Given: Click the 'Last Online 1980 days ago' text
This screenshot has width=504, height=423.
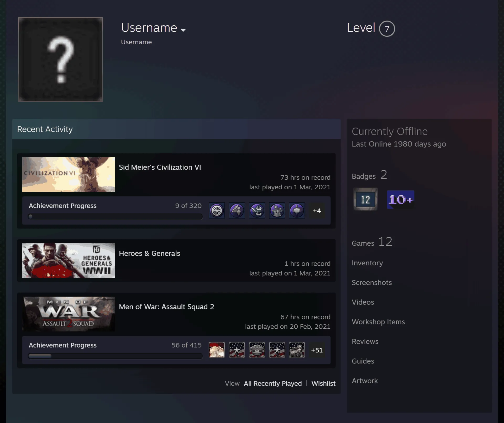Looking at the screenshot, I should [x=399, y=144].
